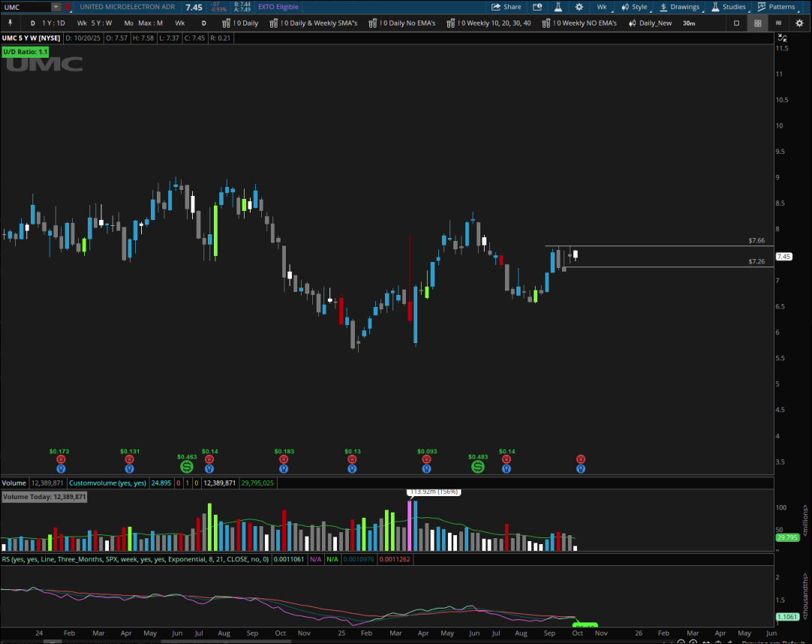Image resolution: width=812 pixels, height=644 pixels.
Task: Load the '! 0 Daily' study set
Action: [x=240, y=23]
